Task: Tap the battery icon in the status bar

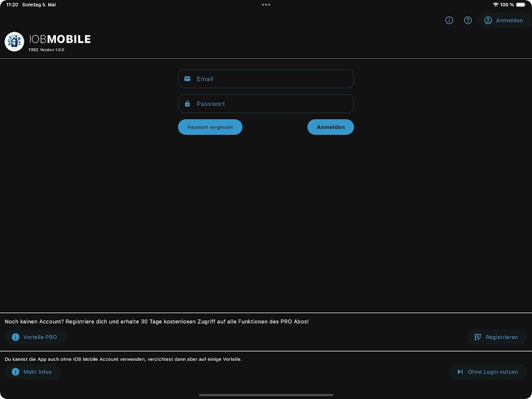Action: pyautogui.click(x=521, y=4)
